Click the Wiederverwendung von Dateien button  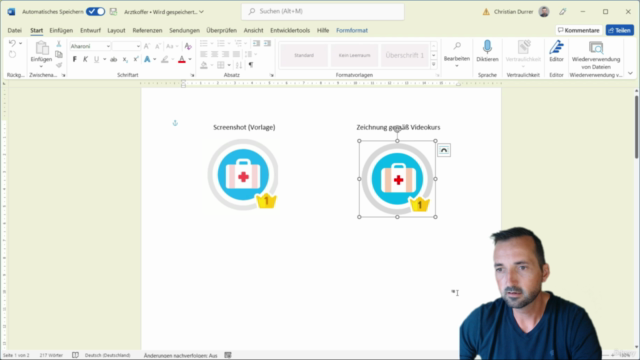coord(596,55)
